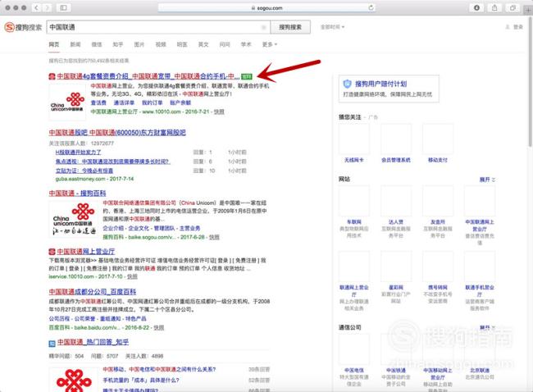Click the China Unicom logo thumbnail in first result
This screenshot has width=533, height=392.
[x=67, y=102]
